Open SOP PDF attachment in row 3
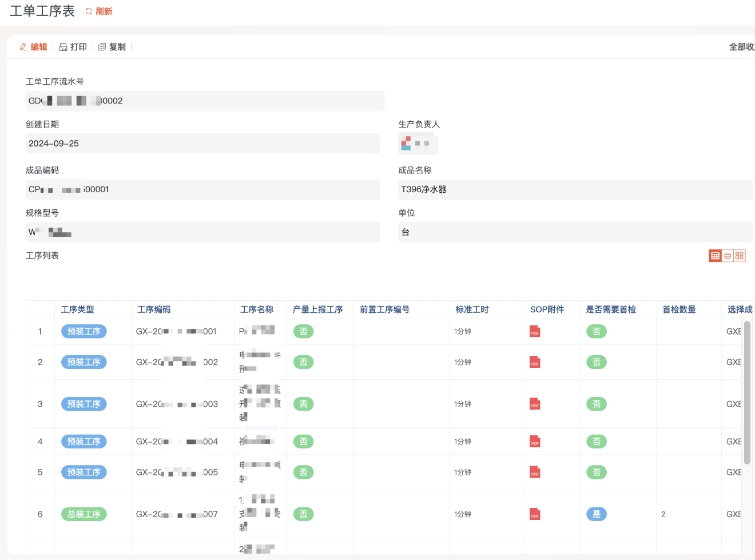The image size is (755, 560). [535, 404]
